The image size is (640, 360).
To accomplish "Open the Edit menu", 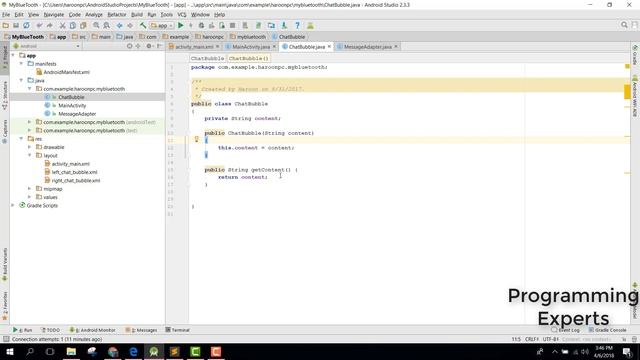I will point(19,15).
